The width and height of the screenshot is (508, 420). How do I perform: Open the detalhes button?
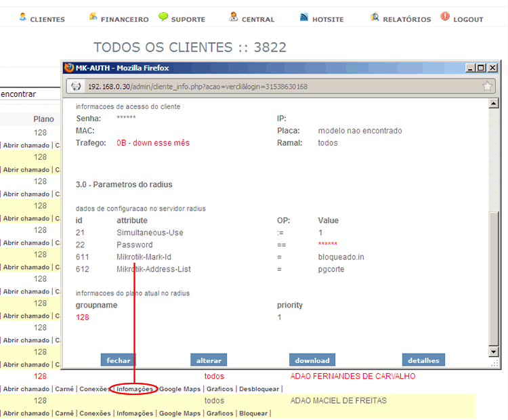pyautogui.click(x=423, y=360)
